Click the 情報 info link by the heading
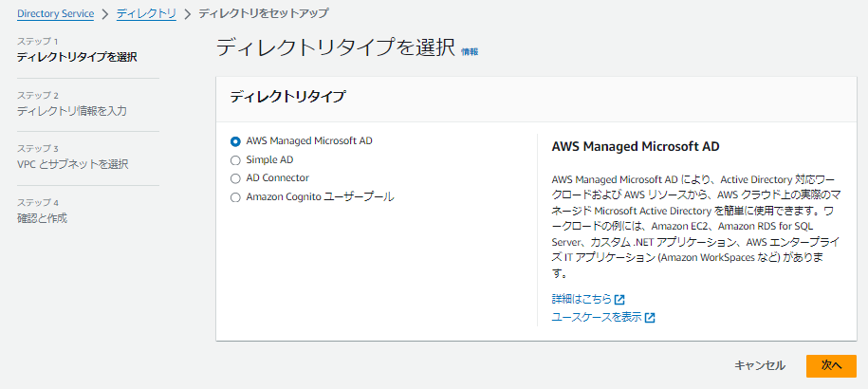The image size is (868, 389). 470,51
